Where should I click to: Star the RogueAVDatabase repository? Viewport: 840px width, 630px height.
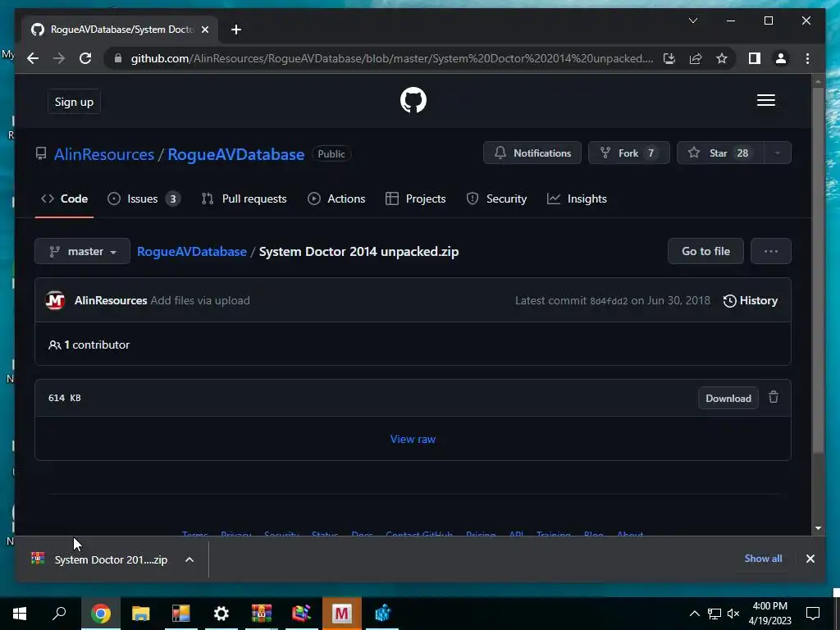720,153
